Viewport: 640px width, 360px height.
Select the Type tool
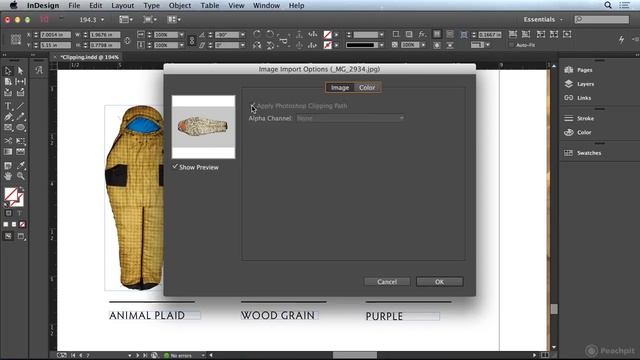click(x=8, y=106)
